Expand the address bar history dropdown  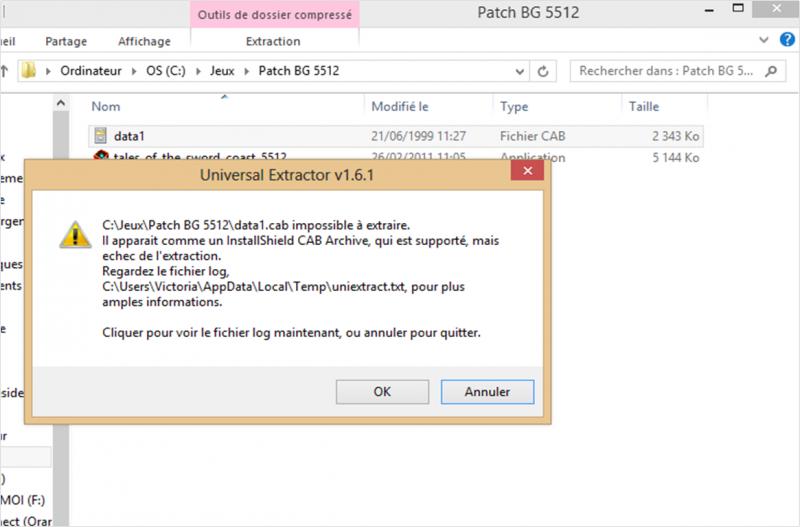(x=519, y=71)
